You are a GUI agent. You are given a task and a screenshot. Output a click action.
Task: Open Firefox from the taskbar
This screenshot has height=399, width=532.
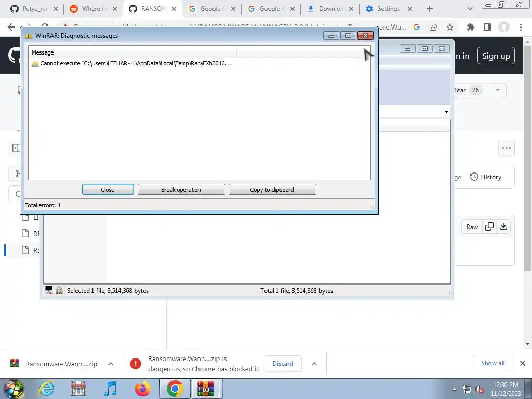[142, 389]
